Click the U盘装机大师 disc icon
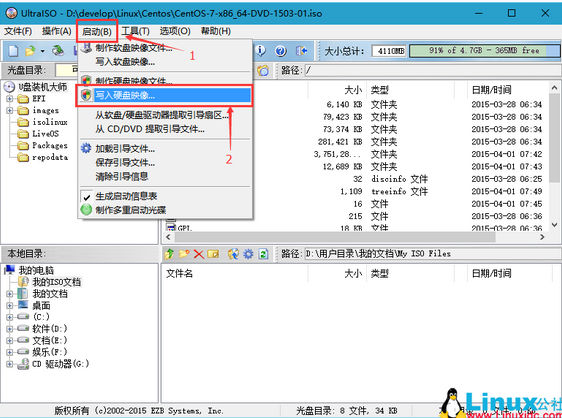Image resolution: width=562 pixels, height=418 pixels. (x=10, y=87)
